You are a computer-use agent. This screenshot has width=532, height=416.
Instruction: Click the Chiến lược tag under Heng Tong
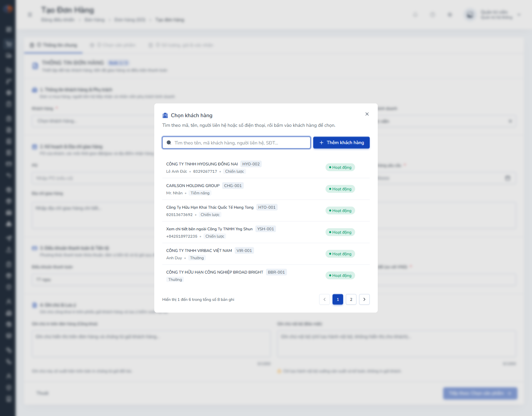pos(210,215)
